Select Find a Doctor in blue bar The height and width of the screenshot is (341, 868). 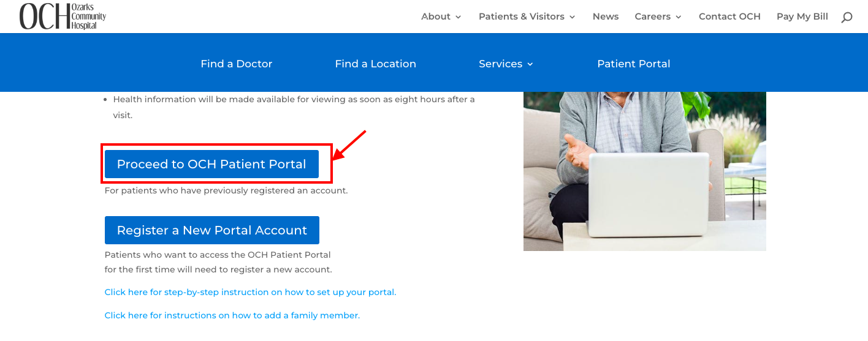(x=237, y=64)
